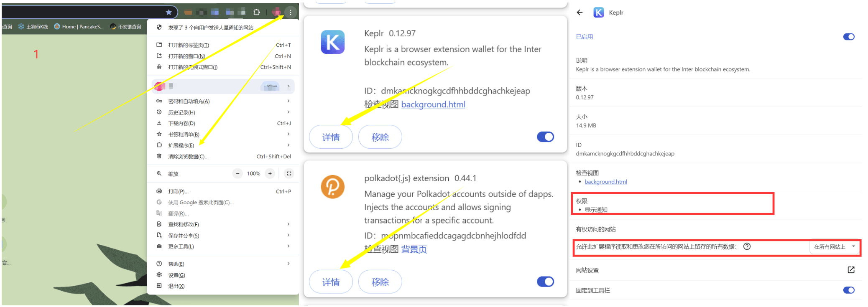868x307 pixels.
Task: Click the share icon beside 保存并分享
Action: 159,235
